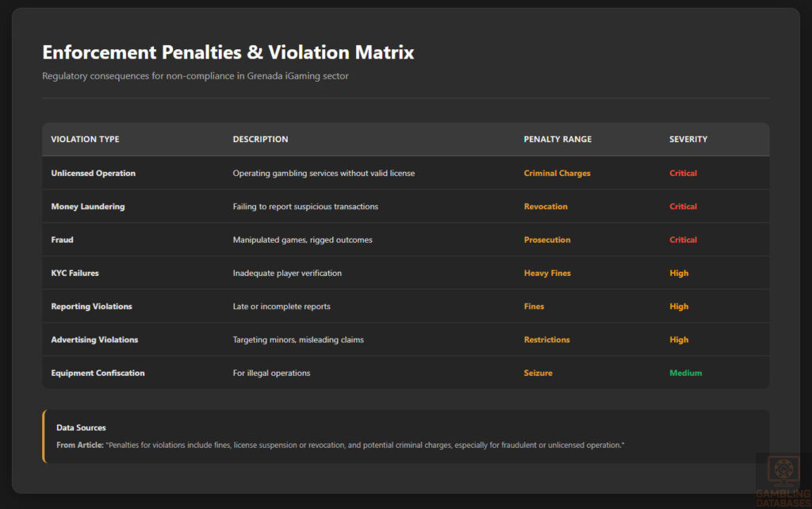Expand the Data Sources panel

coord(81,427)
